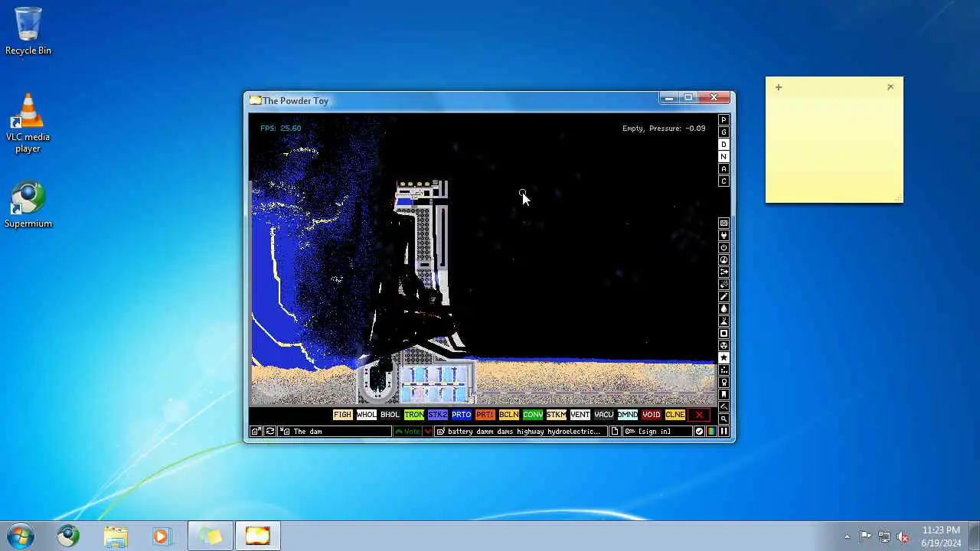Toggle the P display mode
980x551 pixels.
[x=724, y=120]
